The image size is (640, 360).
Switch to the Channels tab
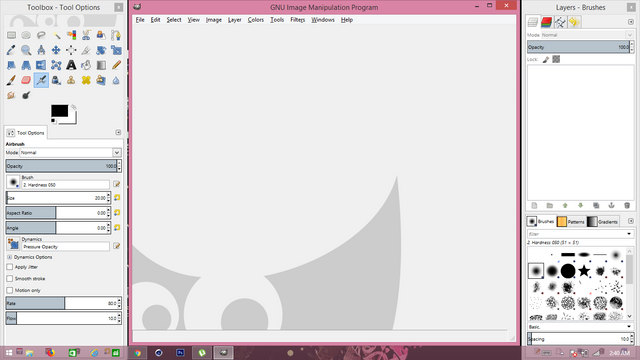click(x=547, y=22)
